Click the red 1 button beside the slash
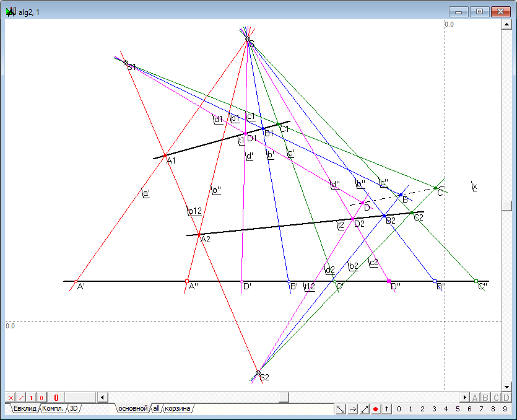517x420 pixels. 31,398
